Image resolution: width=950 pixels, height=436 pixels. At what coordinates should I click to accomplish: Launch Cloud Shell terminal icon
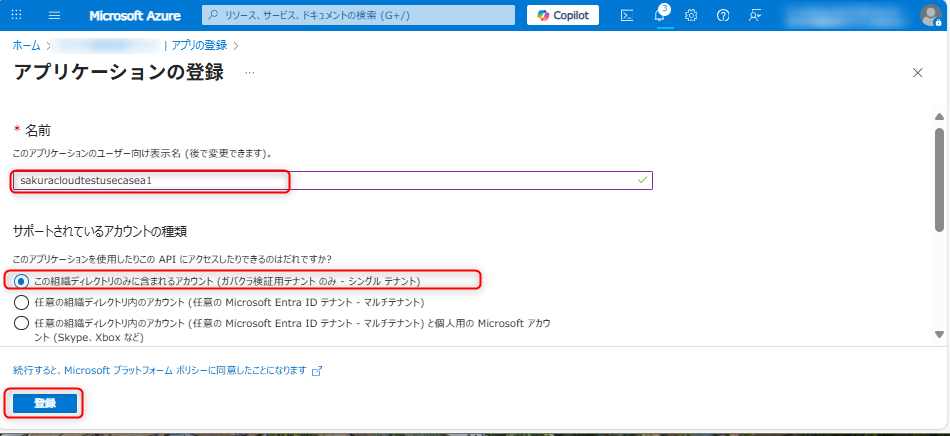[x=627, y=16]
